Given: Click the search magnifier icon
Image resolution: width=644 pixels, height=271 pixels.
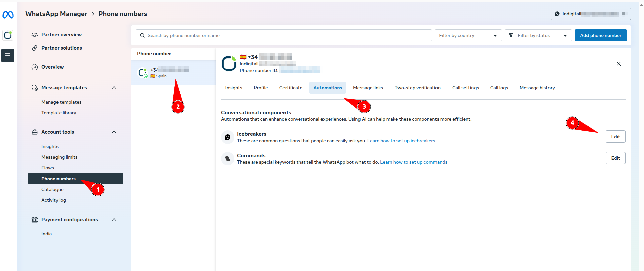Looking at the screenshot, I should click(x=142, y=35).
